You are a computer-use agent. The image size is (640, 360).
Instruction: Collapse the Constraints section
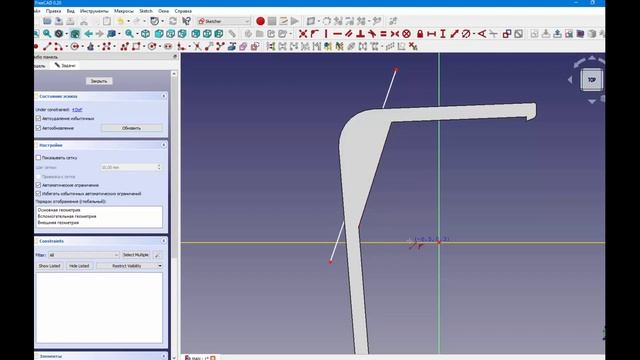[164, 241]
